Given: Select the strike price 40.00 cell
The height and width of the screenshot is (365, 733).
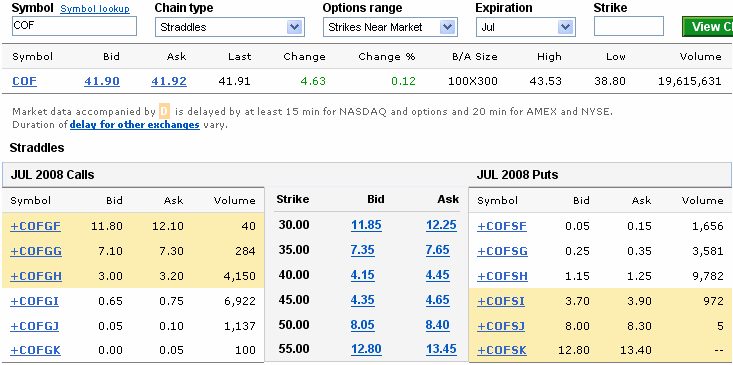Looking at the screenshot, I should [294, 275].
